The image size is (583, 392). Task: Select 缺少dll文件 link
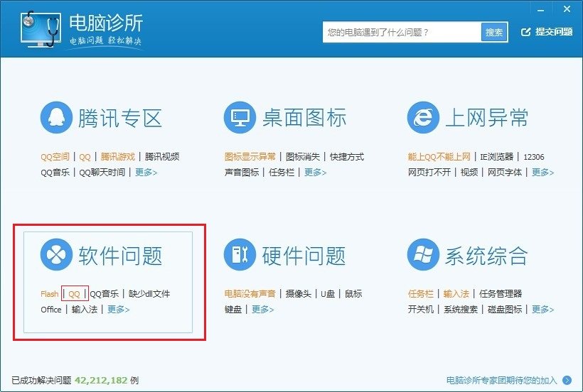click(149, 294)
